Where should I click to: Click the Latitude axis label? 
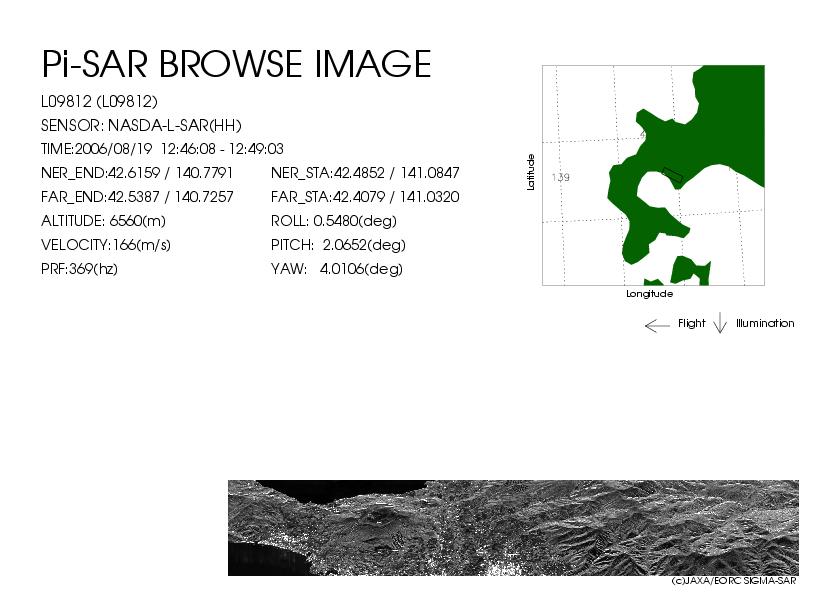(531, 172)
